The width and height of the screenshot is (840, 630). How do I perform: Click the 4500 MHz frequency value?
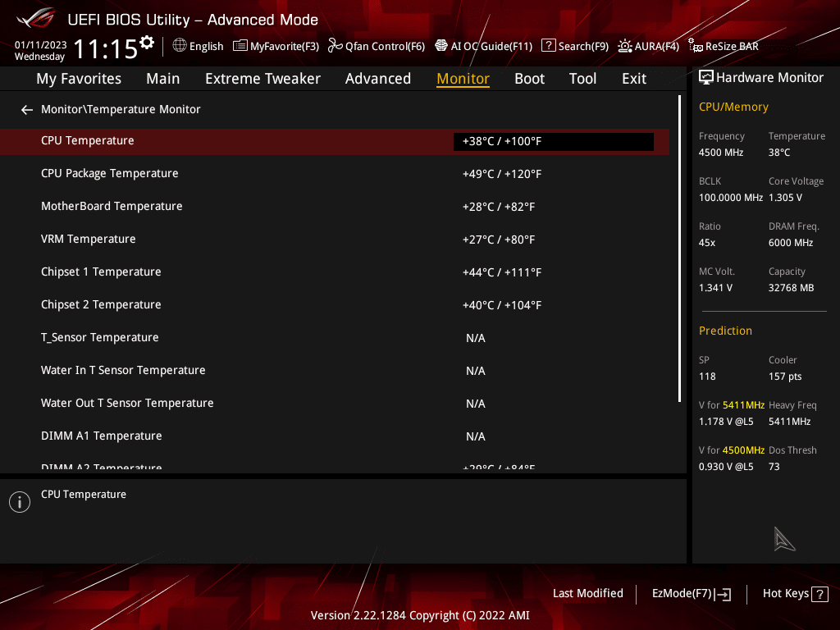pos(720,153)
